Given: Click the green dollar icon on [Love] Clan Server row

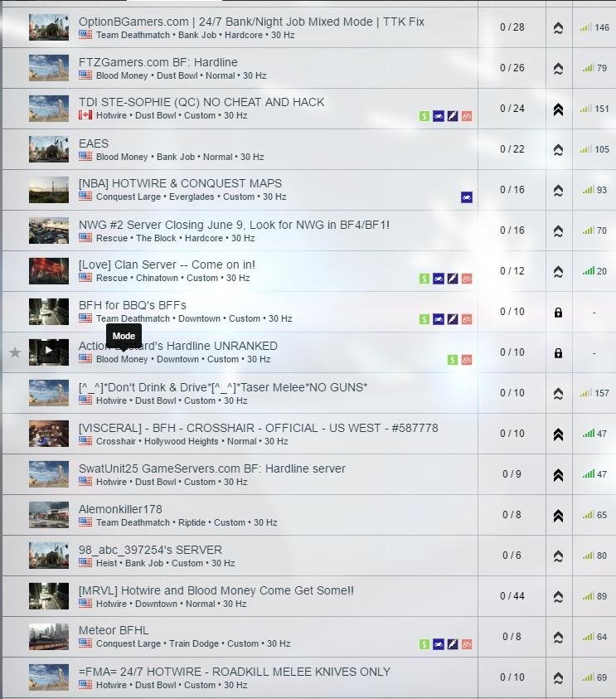Looking at the screenshot, I should tap(424, 279).
